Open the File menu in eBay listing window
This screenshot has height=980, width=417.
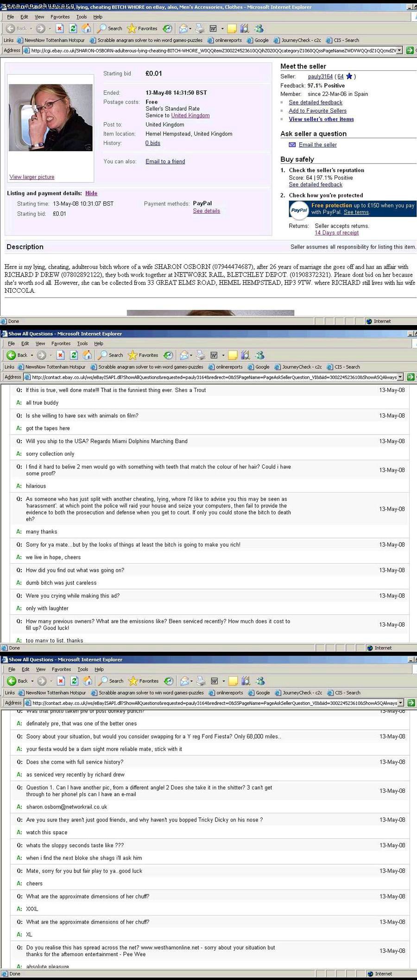point(11,17)
